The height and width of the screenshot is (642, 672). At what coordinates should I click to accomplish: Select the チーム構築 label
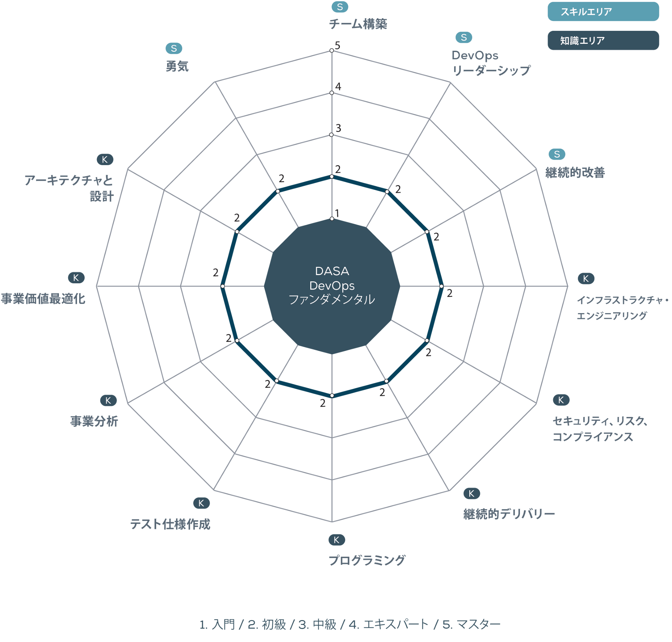tap(358, 24)
